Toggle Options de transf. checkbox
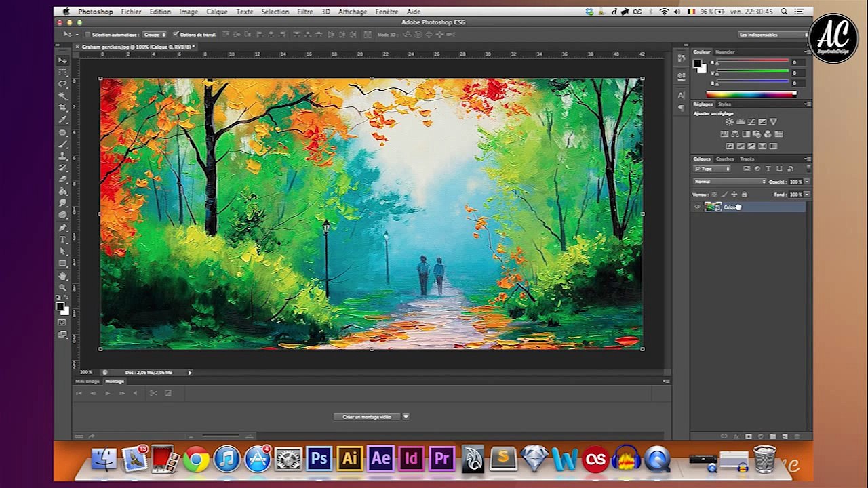This screenshot has width=868, height=488. pos(176,34)
